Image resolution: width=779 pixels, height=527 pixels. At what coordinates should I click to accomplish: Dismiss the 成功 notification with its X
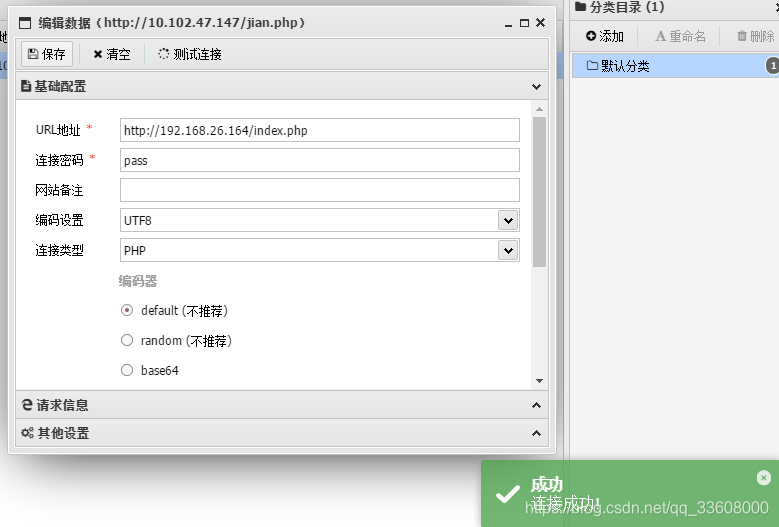[x=764, y=478]
